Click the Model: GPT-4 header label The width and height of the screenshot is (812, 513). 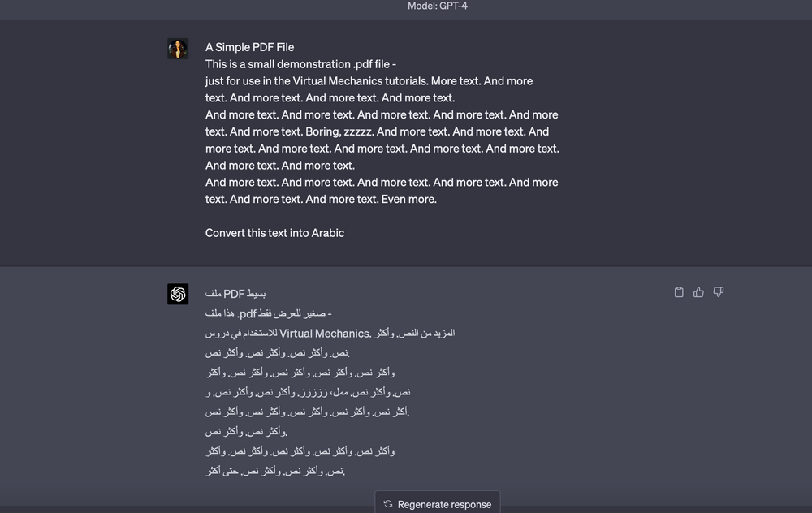437,6
